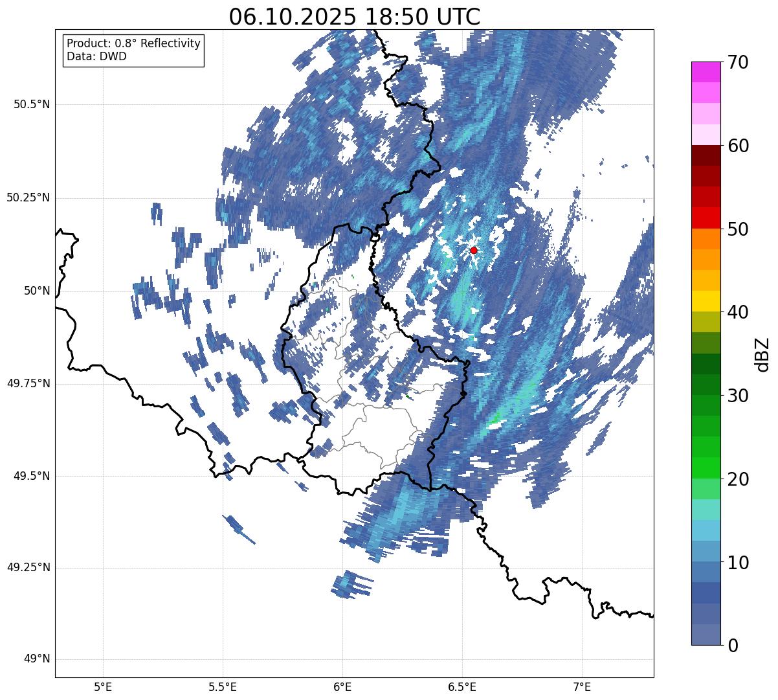Click the title "06.10.2025 18:50 UTC"

pyautogui.click(x=355, y=17)
